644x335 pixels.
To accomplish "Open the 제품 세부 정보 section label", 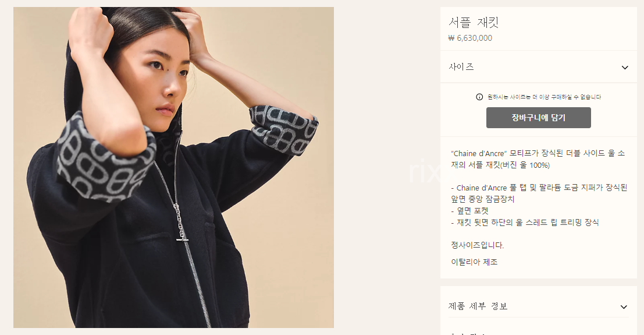I will (x=478, y=306).
